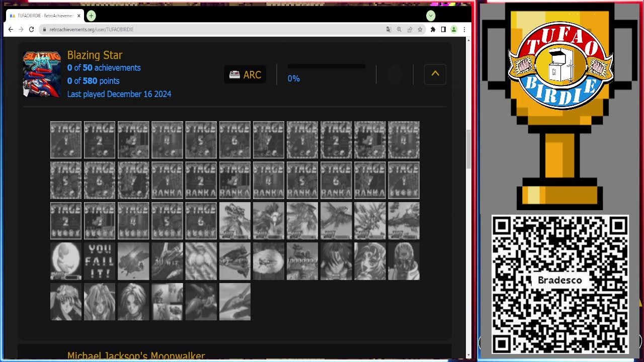Open the browser three-dot menu
The height and width of the screenshot is (362, 644).
click(x=464, y=30)
